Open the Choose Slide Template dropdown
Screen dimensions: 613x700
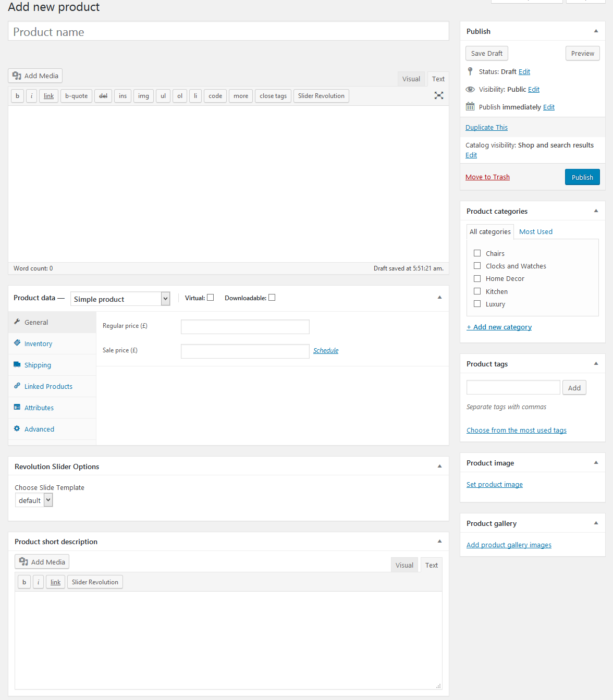(34, 500)
